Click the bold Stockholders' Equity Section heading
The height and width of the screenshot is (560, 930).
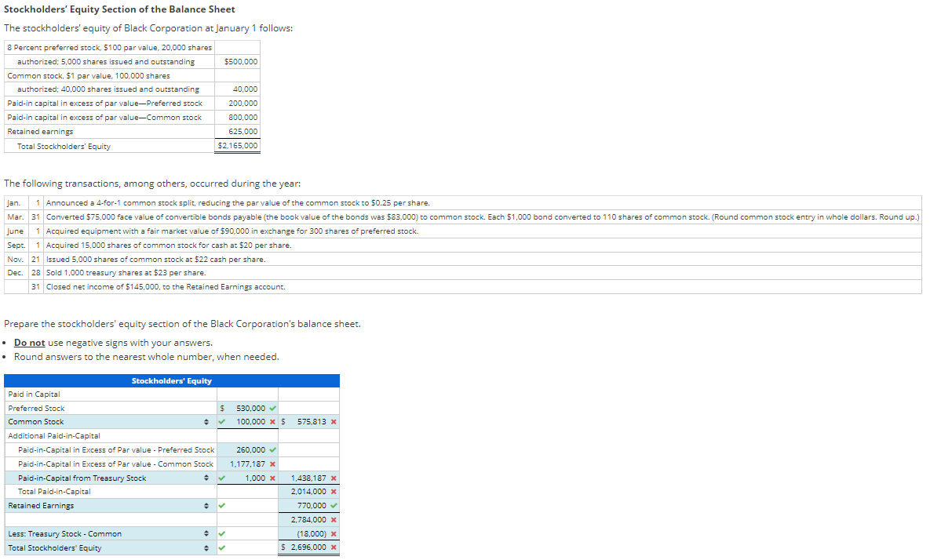[x=121, y=9]
